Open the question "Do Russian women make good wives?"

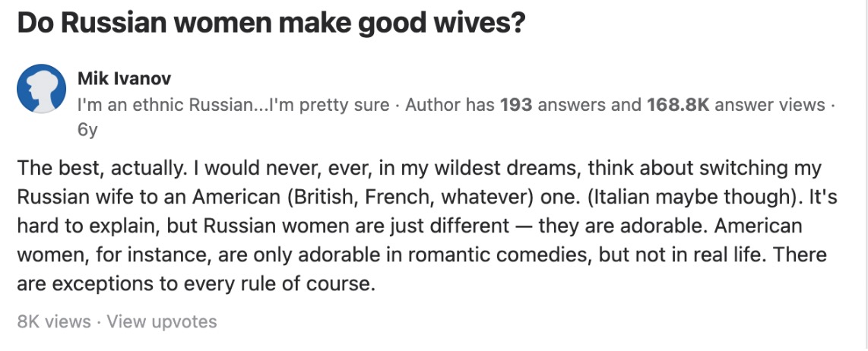pyautogui.click(x=271, y=24)
